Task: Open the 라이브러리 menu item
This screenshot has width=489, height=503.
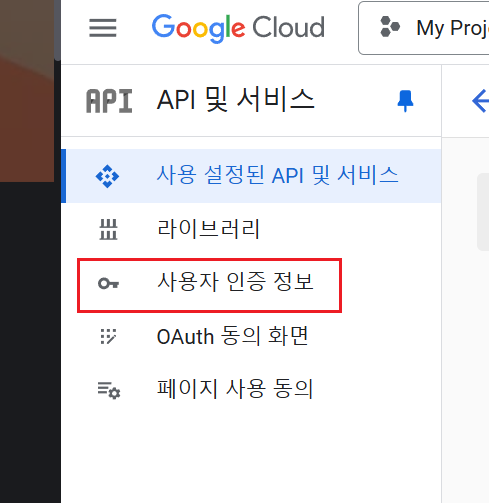Action: coord(251,229)
